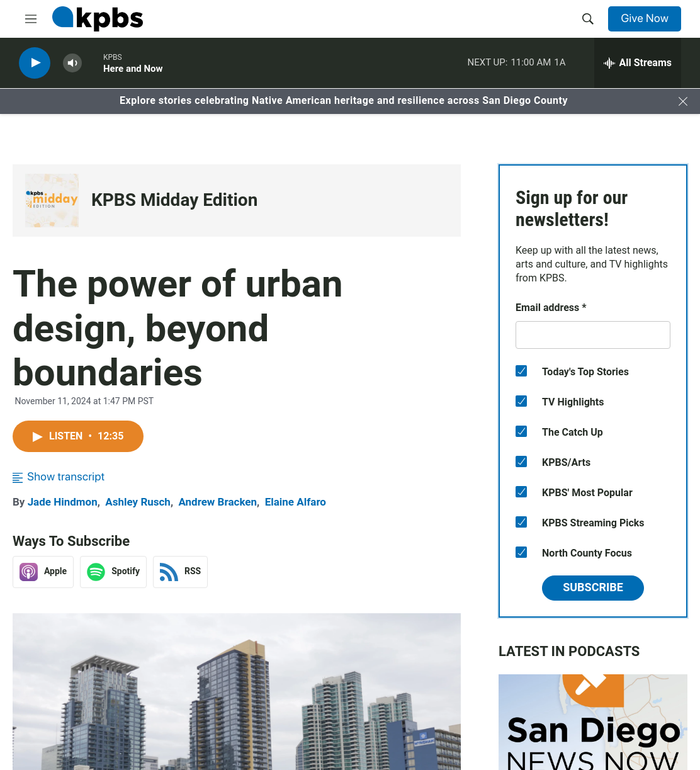Open the Native American heritage stories link
Viewport: 700px width, 770px height.
tap(344, 101)
